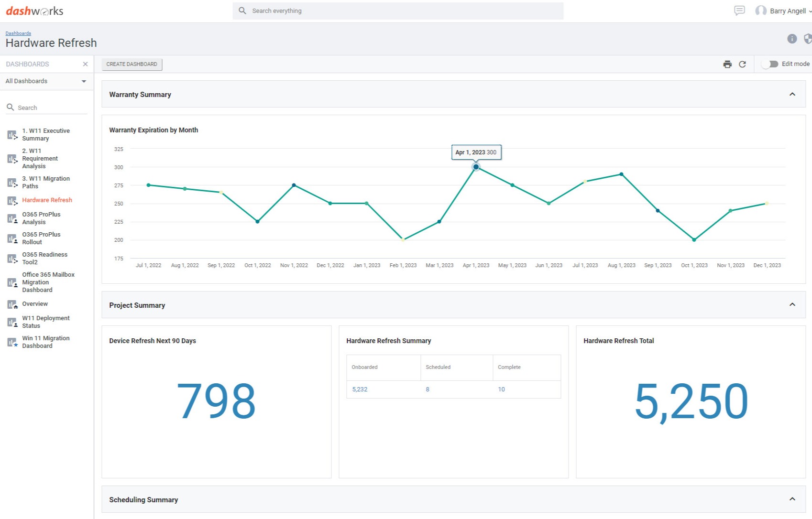The image size is (812, 519).
Task: Click inside the Search everything field
Action: pos(335,11)
